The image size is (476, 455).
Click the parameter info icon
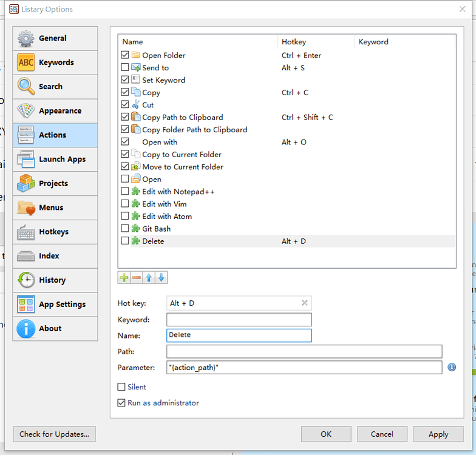click(451, 368)
